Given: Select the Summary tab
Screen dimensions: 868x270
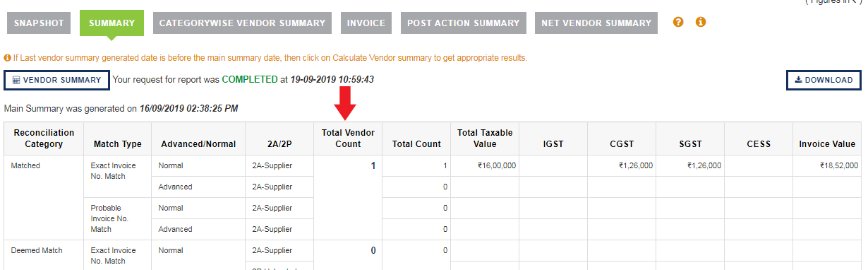Looking at the screenshot, I should pyautogui.click(x=112, y=23).
